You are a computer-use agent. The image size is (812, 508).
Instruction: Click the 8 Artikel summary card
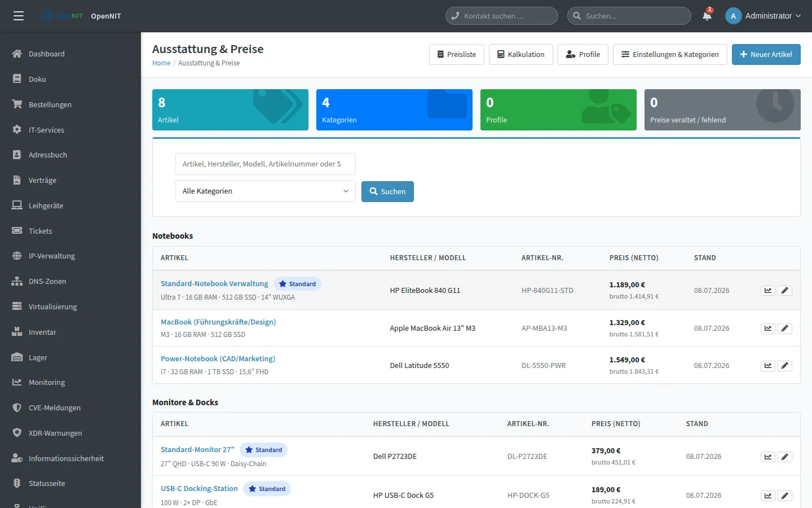coord(230,110)
